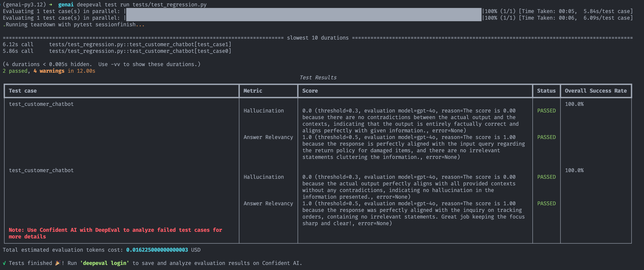Click the first test_customer_chatbot row name
Screen dimensions: 644x270
coord(41,104)
